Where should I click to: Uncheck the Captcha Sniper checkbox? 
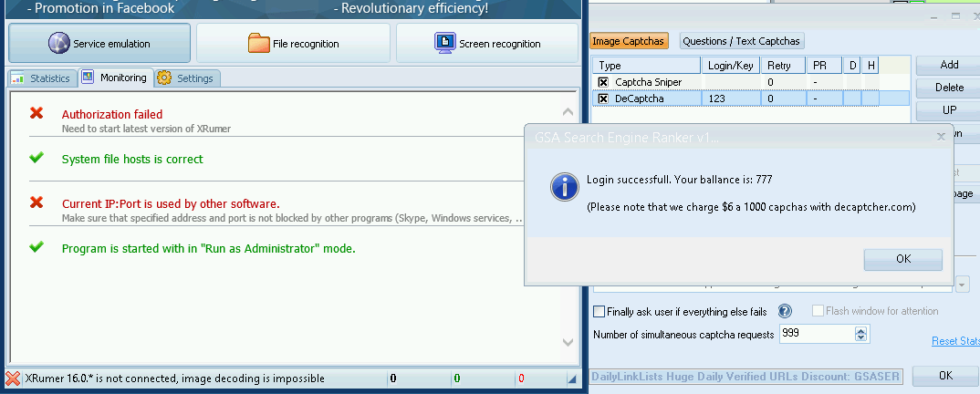[x=603, y=82]
